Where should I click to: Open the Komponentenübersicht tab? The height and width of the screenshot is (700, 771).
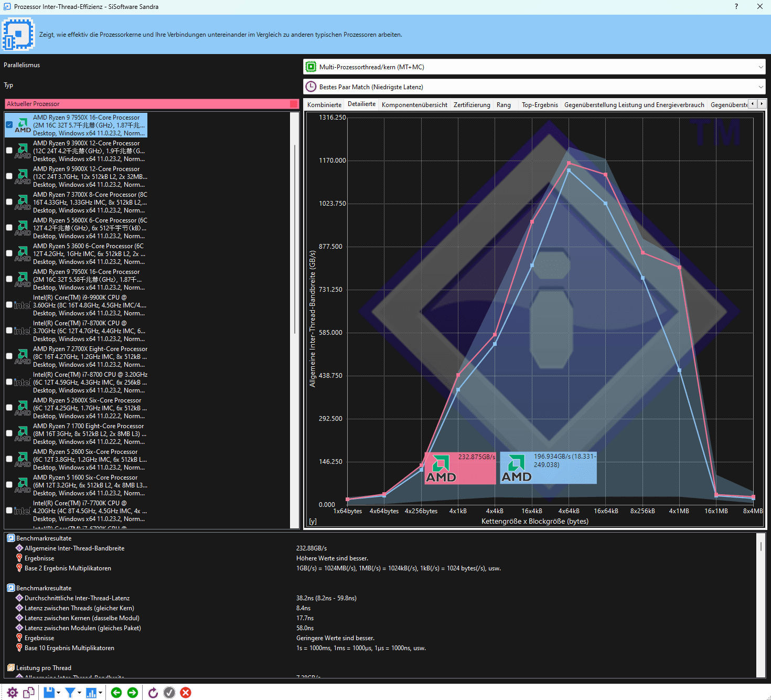point(414,105)
